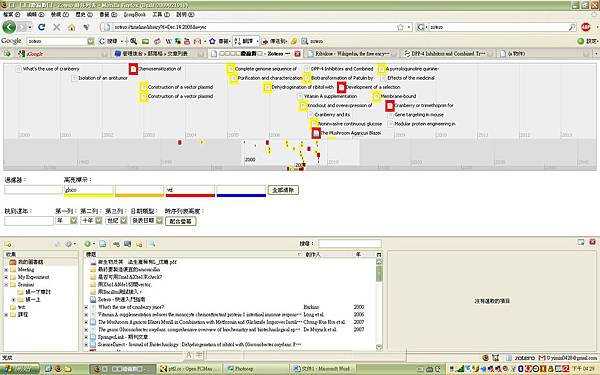The image size is (600, 375).
Task: Click the highlighter icon in Google toolbar
Action: point(294,41)
